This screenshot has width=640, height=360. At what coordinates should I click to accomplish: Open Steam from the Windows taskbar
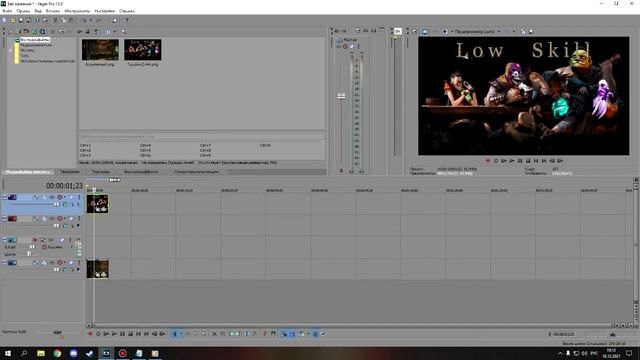pyautogui.click(x=90, y=353)
